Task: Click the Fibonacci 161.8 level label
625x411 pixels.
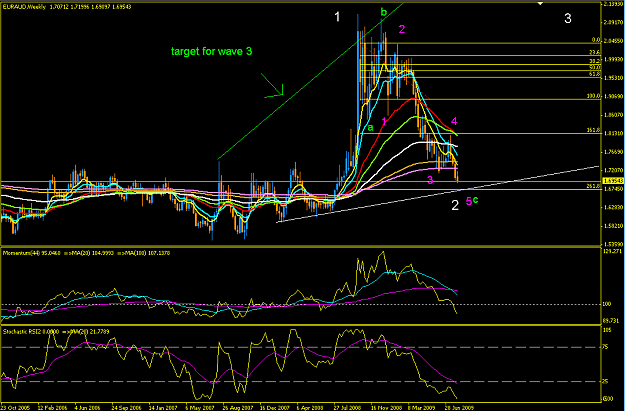Action: pos(594,130)
